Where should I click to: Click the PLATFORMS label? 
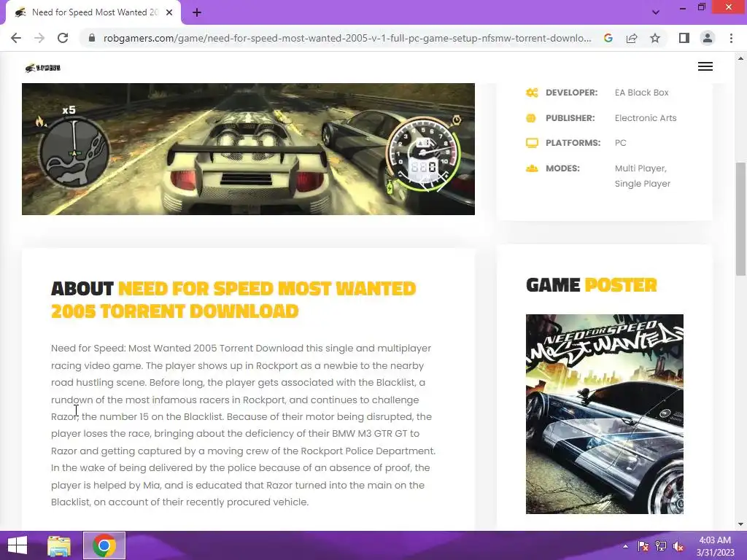tap(573, 143)
